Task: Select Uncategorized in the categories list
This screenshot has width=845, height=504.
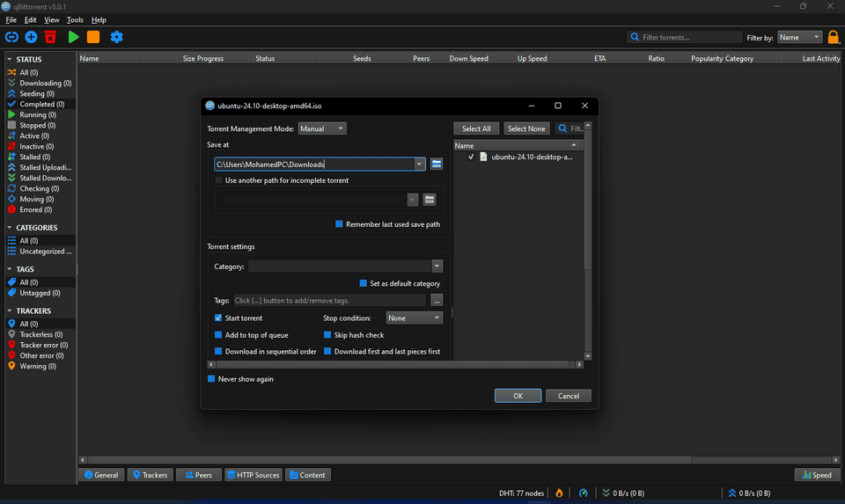Action: pyautogui.click(x=40, y=252)
